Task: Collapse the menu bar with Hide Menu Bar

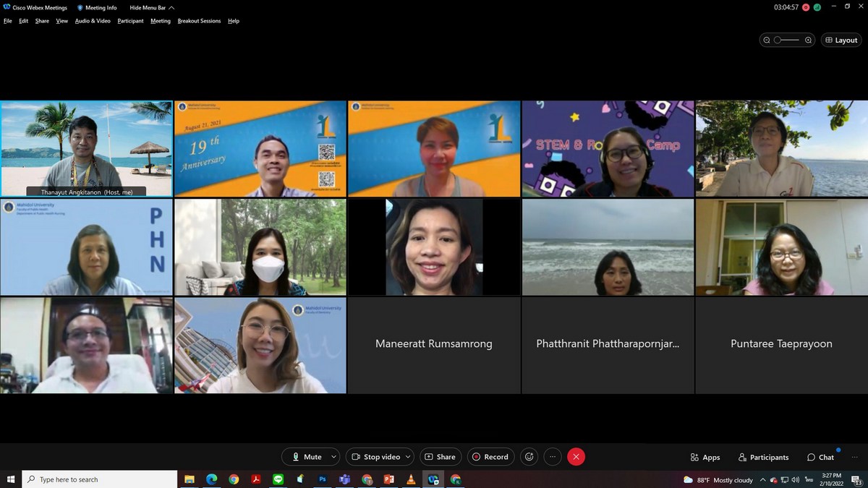Action: 152,7
